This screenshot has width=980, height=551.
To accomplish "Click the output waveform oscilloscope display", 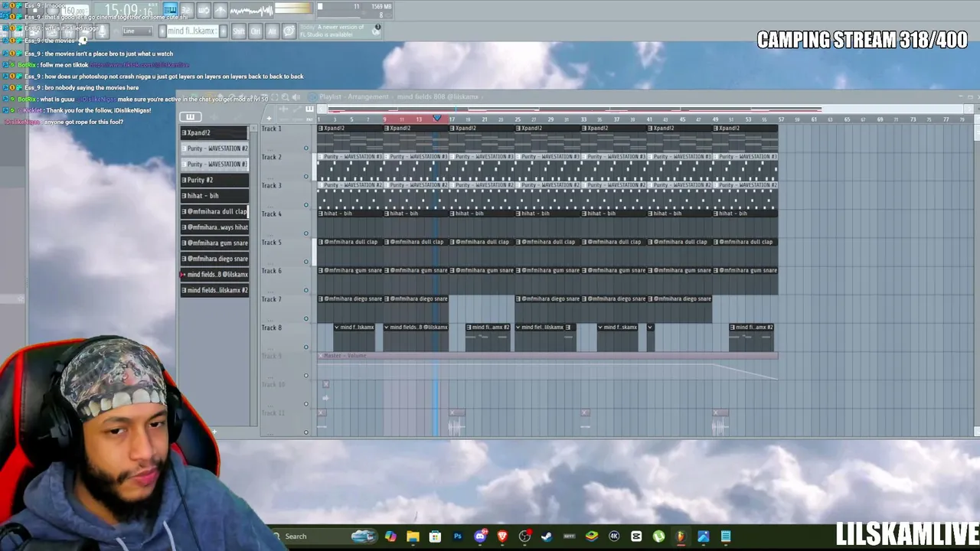I will [x=251, y=10].
